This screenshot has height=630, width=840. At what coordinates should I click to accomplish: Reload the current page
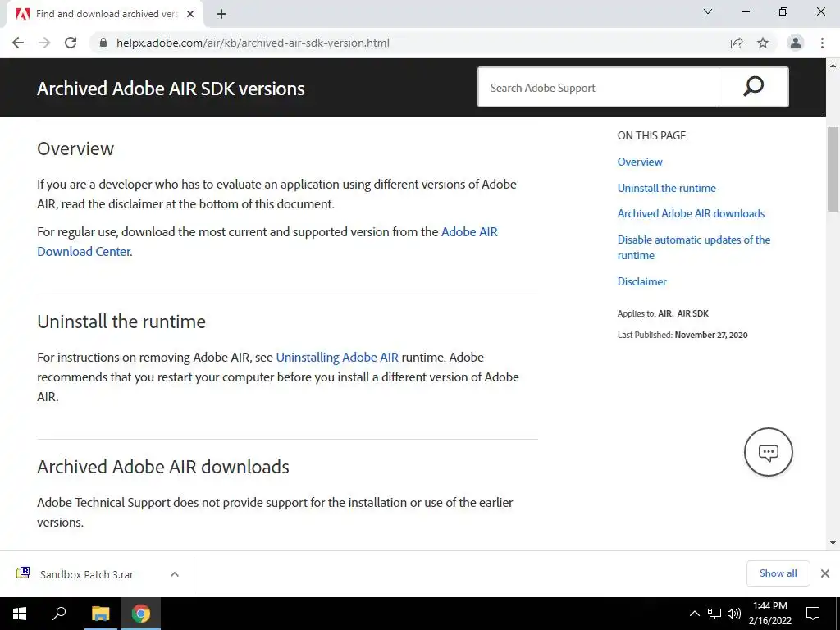(71, 43)
